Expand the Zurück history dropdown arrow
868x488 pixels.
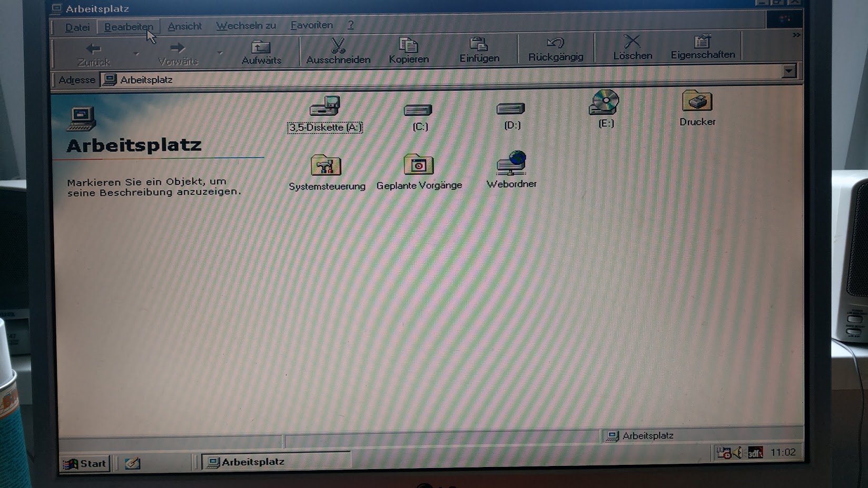(x=136, y=54)
